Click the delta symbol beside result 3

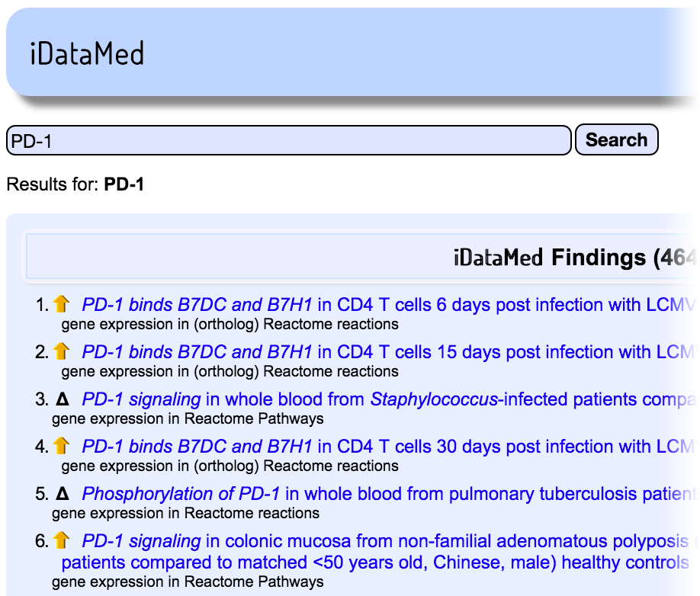[x=62, y=399]
